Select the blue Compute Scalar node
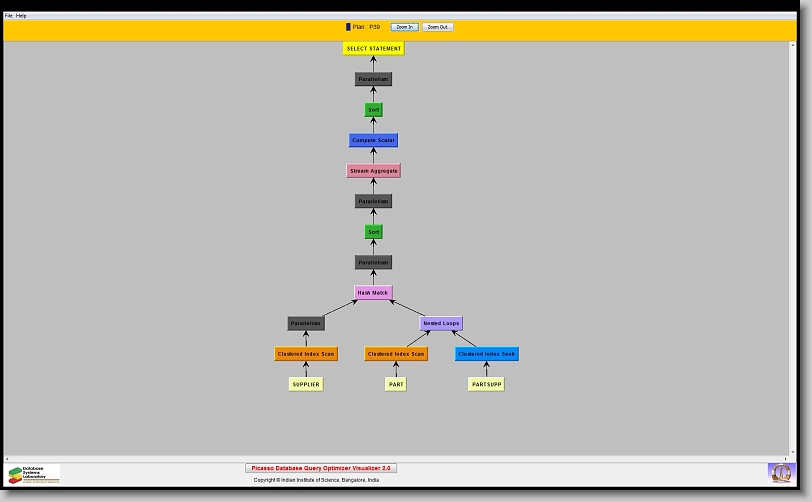Image resolution: width=812 pixels, height=502 pixels. point(373,140)
